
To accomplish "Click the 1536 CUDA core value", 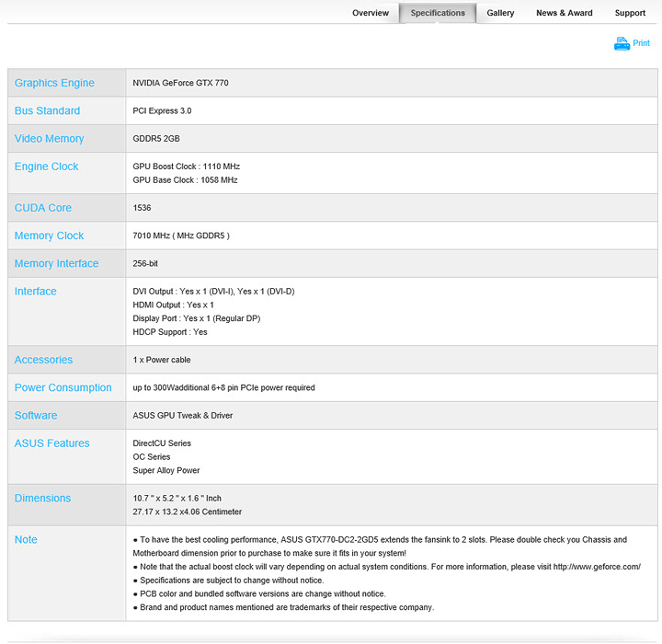I will 142,208.
